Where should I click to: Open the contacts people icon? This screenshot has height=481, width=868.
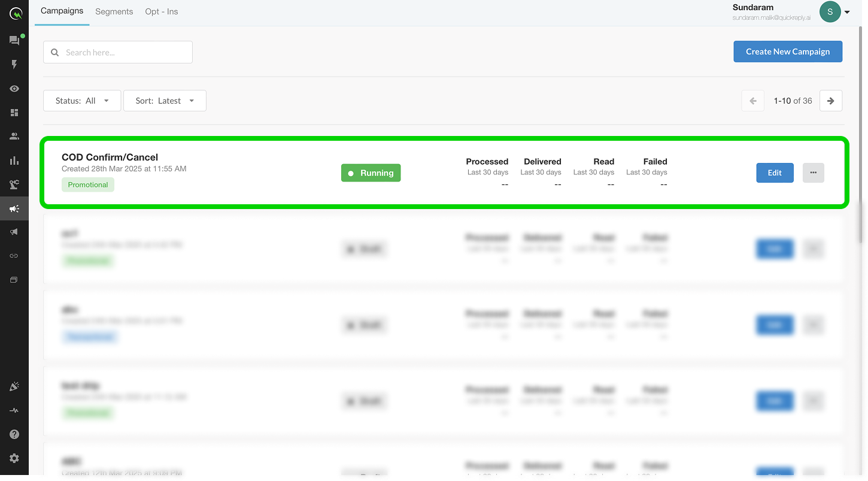coord(14,137)
